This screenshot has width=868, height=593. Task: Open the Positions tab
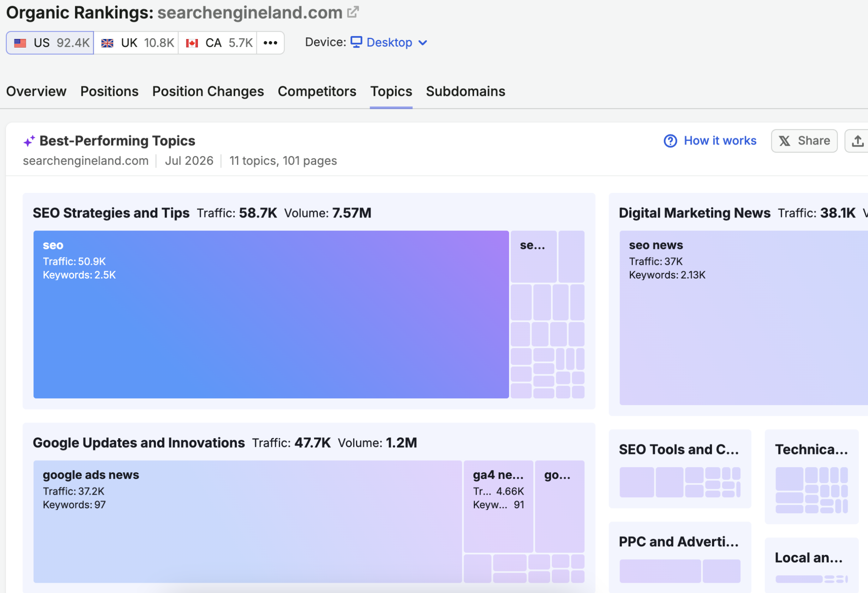point(109,91)
